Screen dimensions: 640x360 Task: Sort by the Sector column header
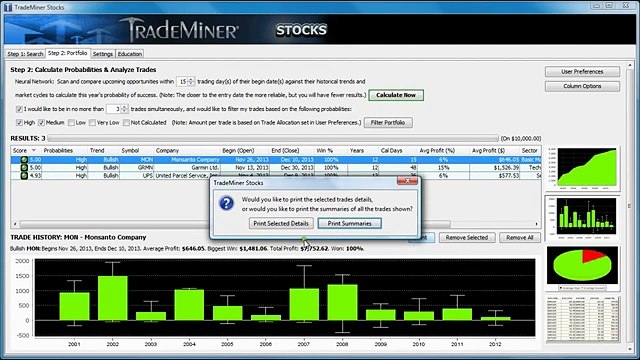click(530, 151)
